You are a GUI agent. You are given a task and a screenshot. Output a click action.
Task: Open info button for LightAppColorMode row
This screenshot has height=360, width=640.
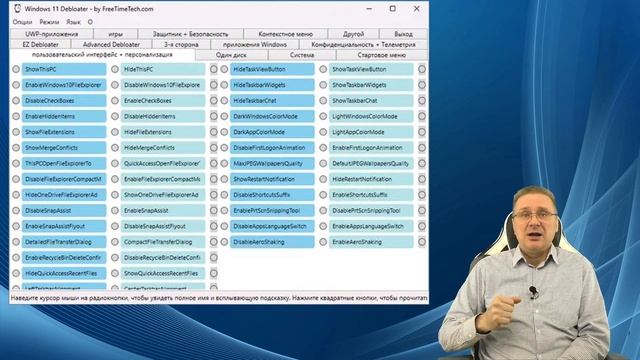[422, 132]
